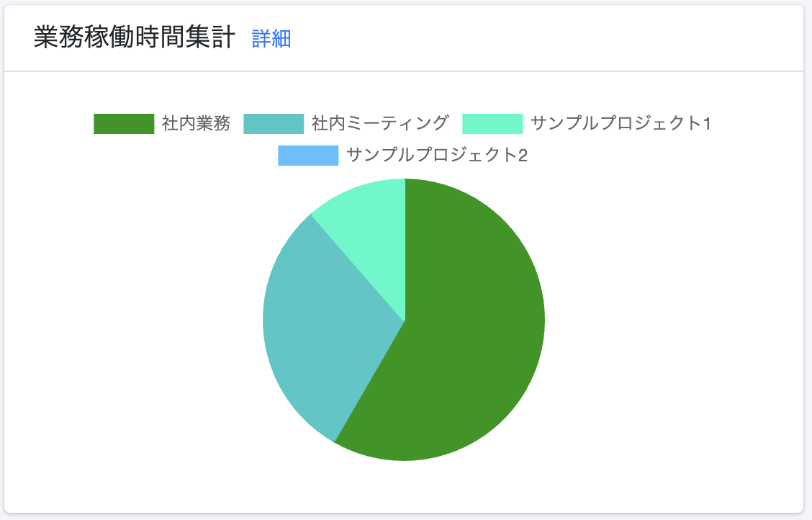Screen dimensions: 812x520
Task: Hide the 社内業務 dataset via its legend entry
Action: tap(162, 124)
